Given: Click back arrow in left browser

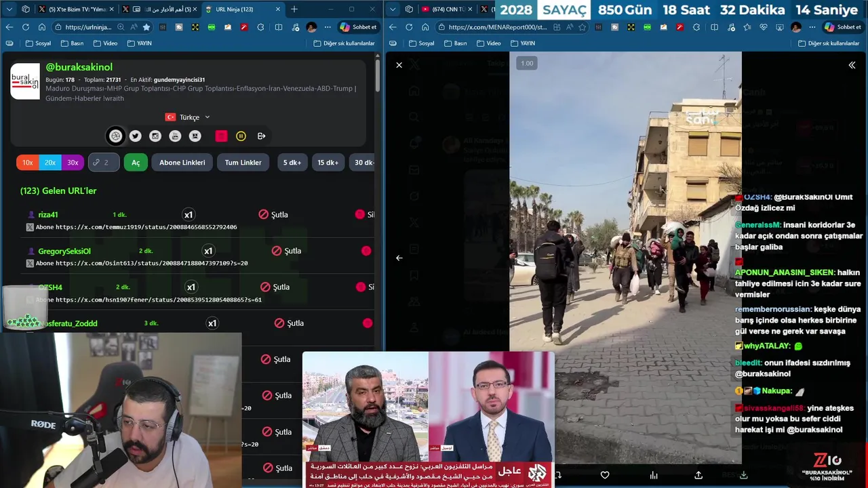Looking at the screenshot, I should [9, 27].
